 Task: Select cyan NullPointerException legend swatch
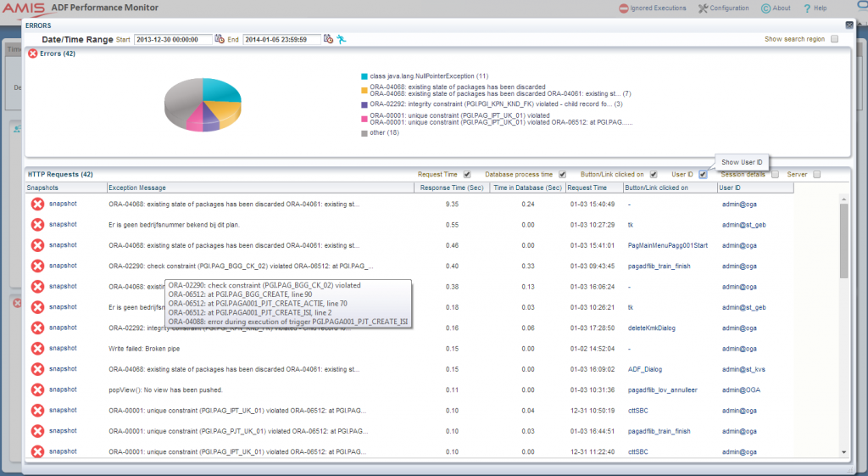click(364, 76)
